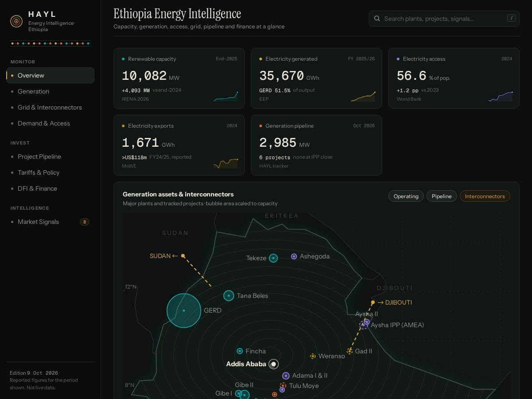
Task: Click the DJIBOUTI interconnector label
Action: pos(395,302)
